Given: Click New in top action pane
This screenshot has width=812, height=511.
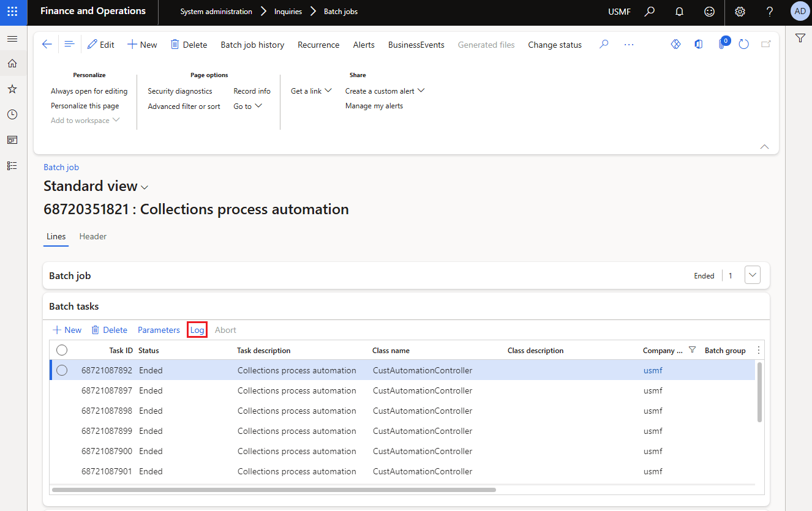Looking at the screenshot, I should (142, 44).
